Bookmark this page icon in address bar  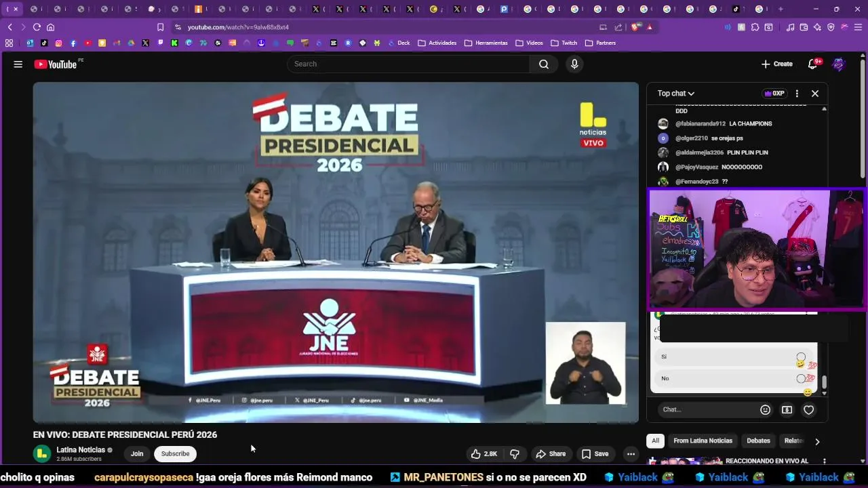point(160,27)
